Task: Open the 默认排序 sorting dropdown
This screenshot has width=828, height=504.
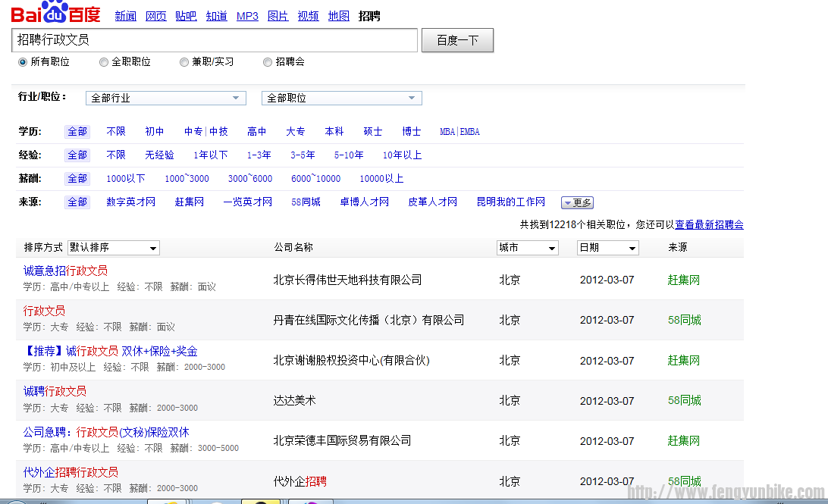Action: point(113,247)
